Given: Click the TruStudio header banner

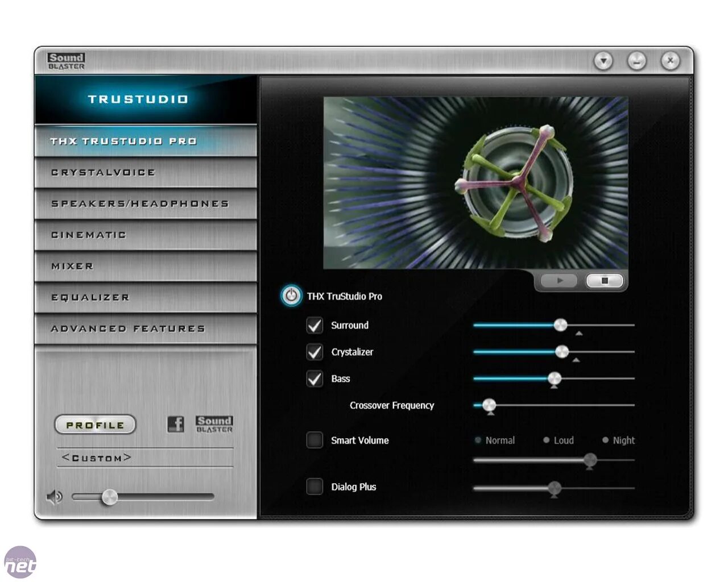Looking at the screenshot, I should (x=146, y=99).
